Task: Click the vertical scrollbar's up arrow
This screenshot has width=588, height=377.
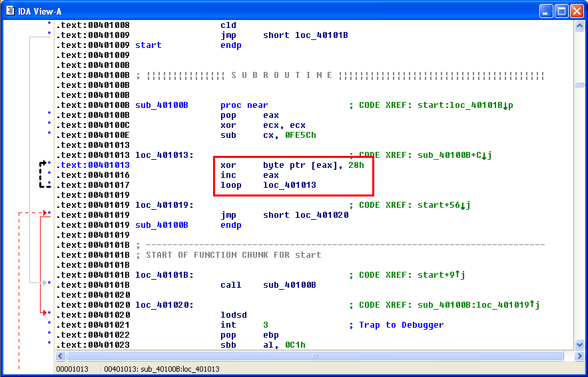Action: (579, 25)
